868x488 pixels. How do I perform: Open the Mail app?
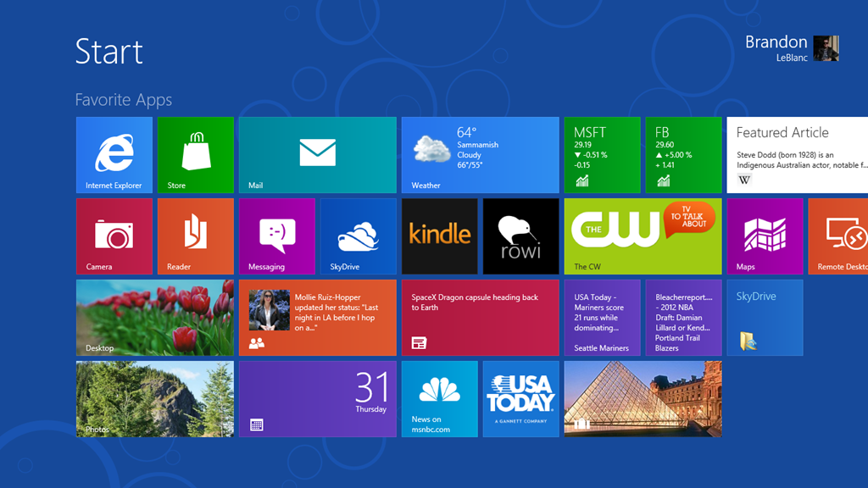click(x=317, y=154)
